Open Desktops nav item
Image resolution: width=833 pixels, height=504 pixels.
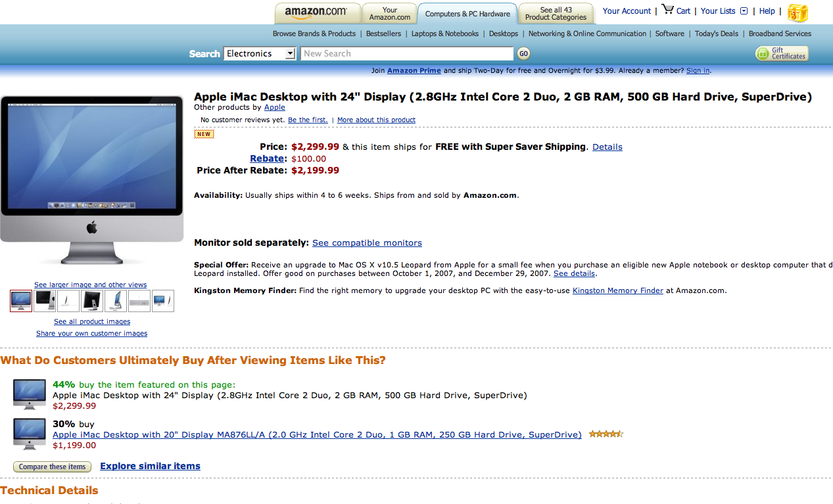[x=504, y=34]
